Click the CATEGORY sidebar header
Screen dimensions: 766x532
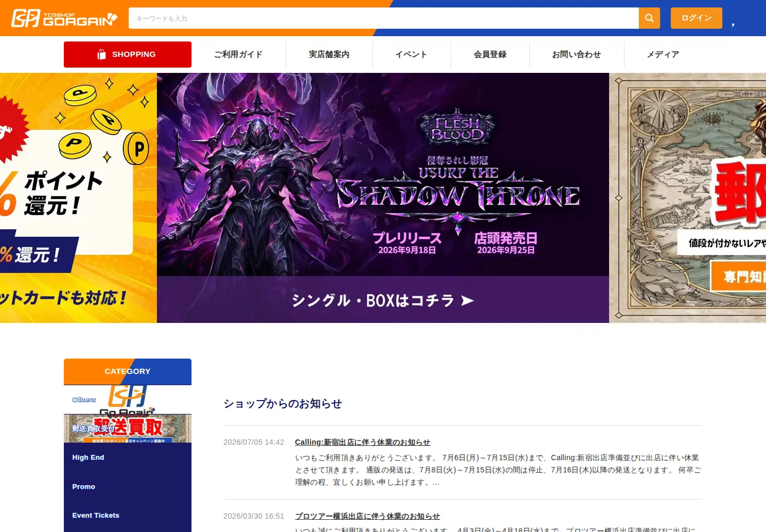128,371
